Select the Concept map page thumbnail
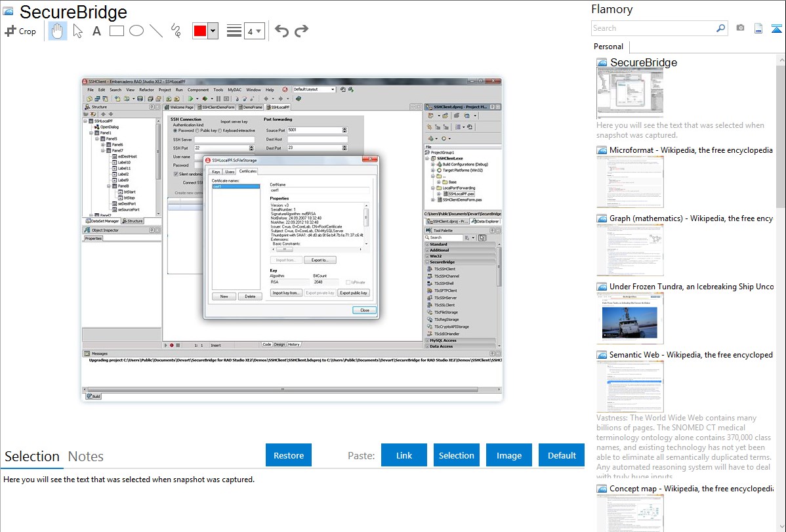 tap(630, 514)
